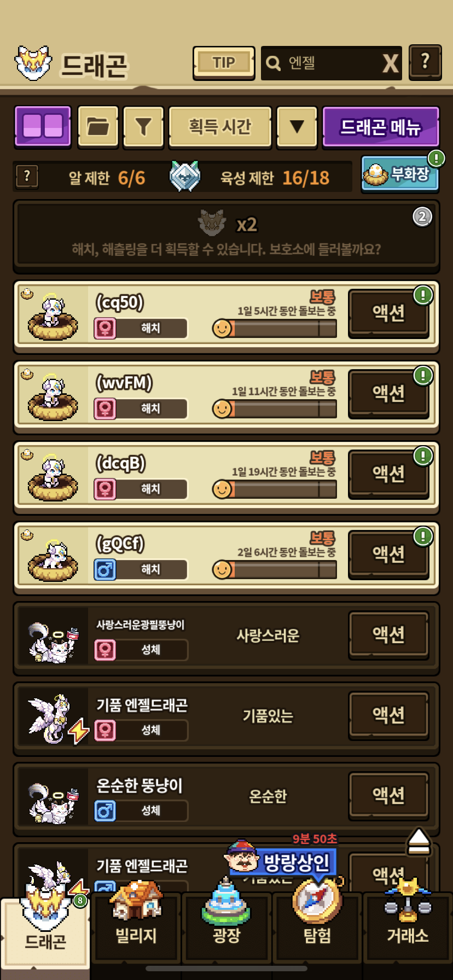This screenshot has height=980, width=453.
Task: Click the crystal badge between limit counters
Action: click(x=184, y=176)
